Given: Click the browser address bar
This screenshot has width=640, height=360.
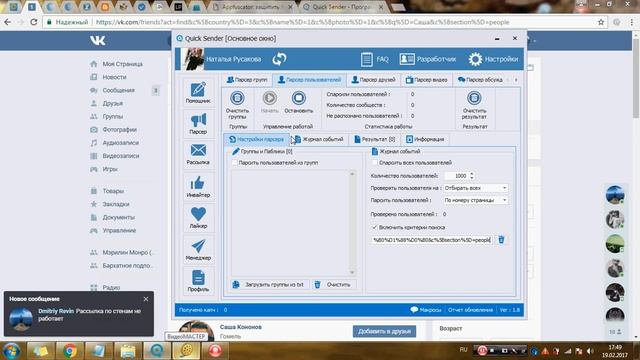Looking at the screenshot, I should click(318, 22).
